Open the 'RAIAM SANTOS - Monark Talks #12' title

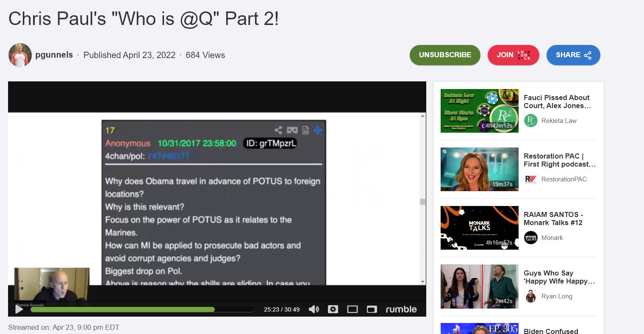(553, 219)
